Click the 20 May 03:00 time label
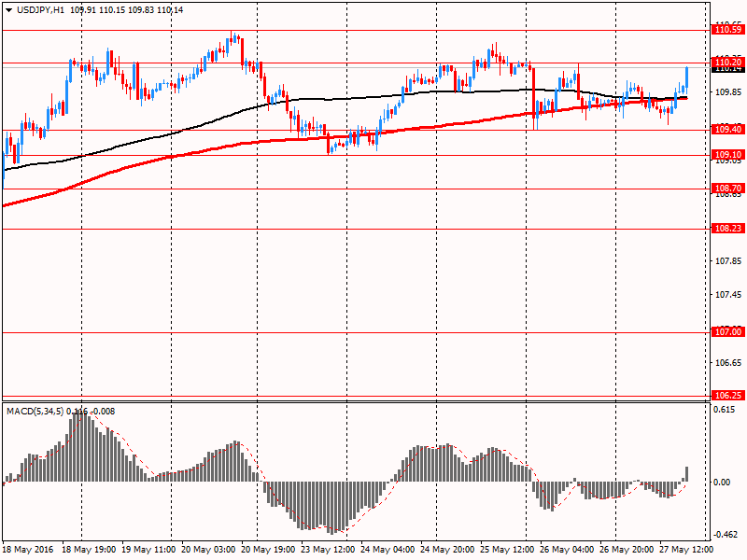The image size is (747, 560). pyautogui.click(x=208, y=550)
